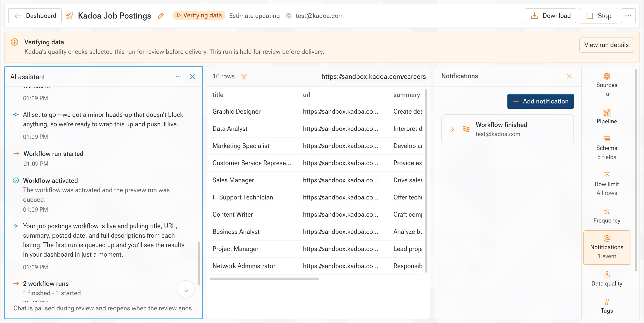
Task: Go back to Dashboard
Action: point(35,16)
